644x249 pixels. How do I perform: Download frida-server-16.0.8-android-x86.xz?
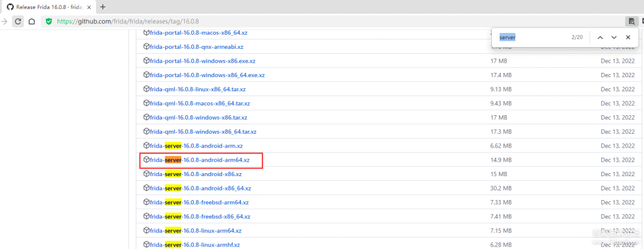(x=196, y=174)
